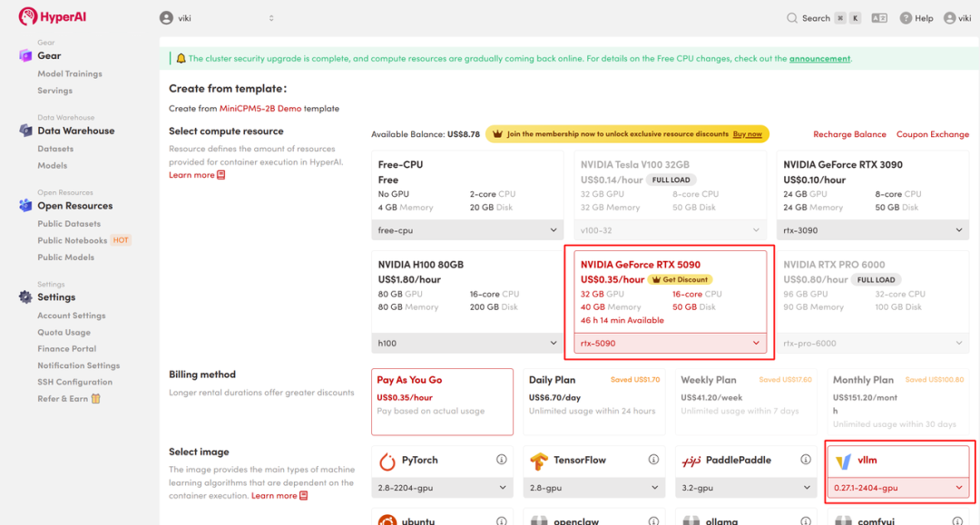
Task: Click the Gear section icon in sidebar
Action: [25, 55]
